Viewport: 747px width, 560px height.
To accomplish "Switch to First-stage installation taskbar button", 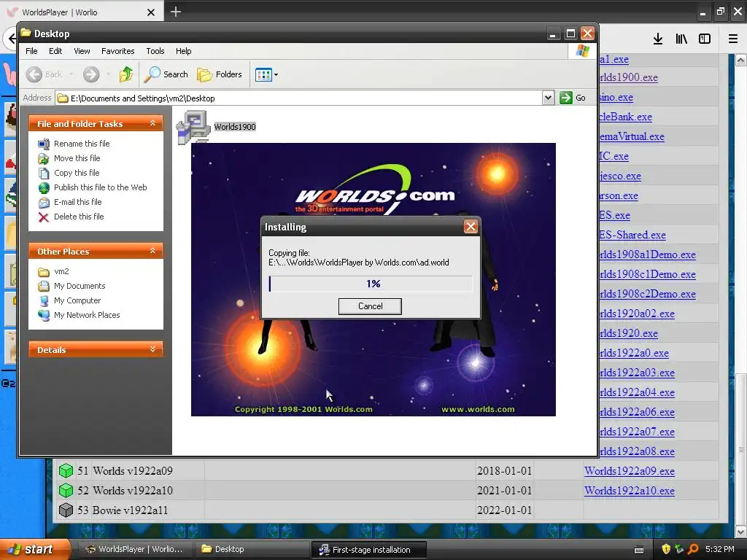I will coord(368,550).
